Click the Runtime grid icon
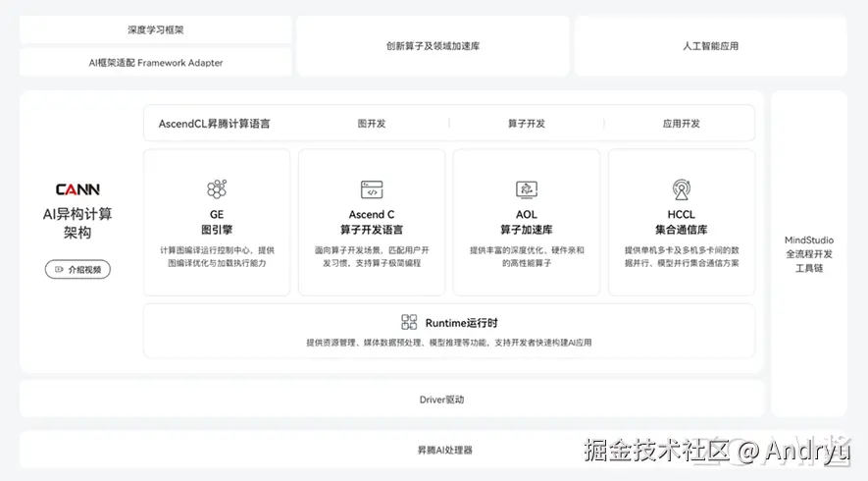Image resolution: width=868 pixels, height=481 pixels. pos(409,322)
